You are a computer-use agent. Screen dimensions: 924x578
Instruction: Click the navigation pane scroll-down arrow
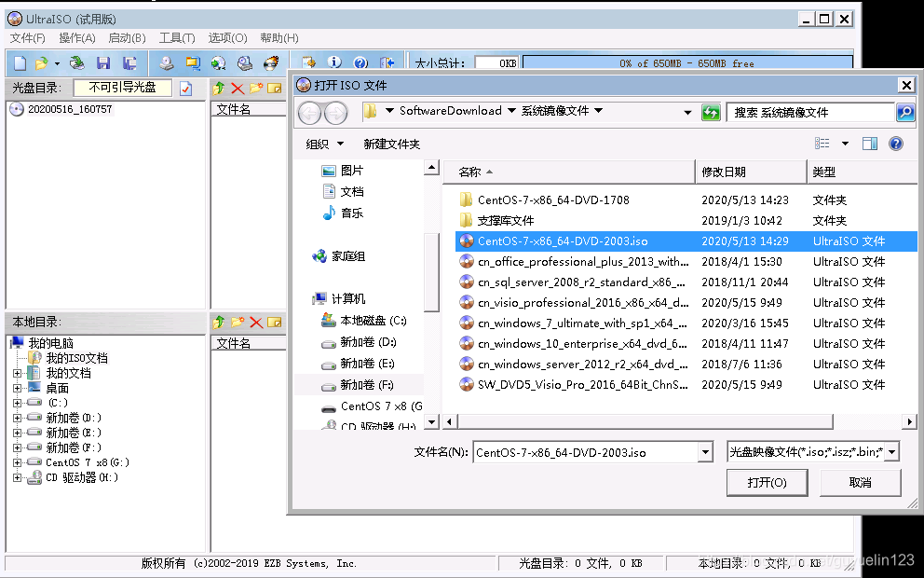[432, 421]
